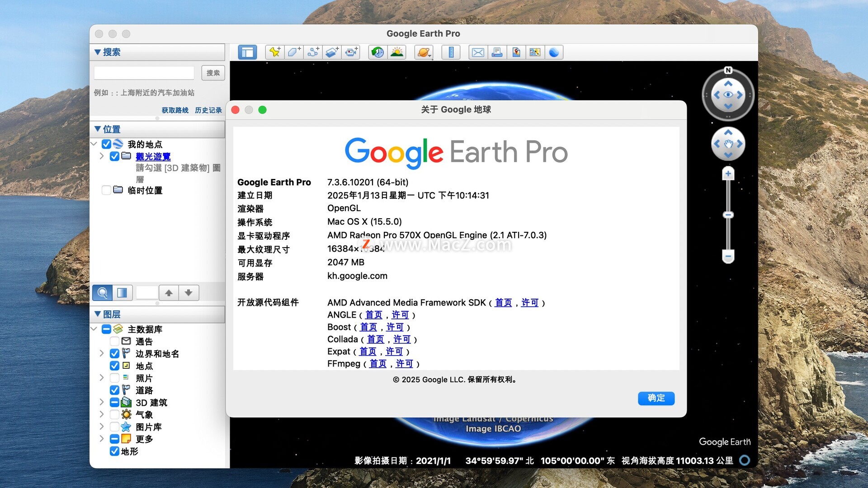Image resolution: width=868 pixels, height=488 pixels.
Task: Click the 觀光遊覽 tree item link
Action: coord(153,156)
